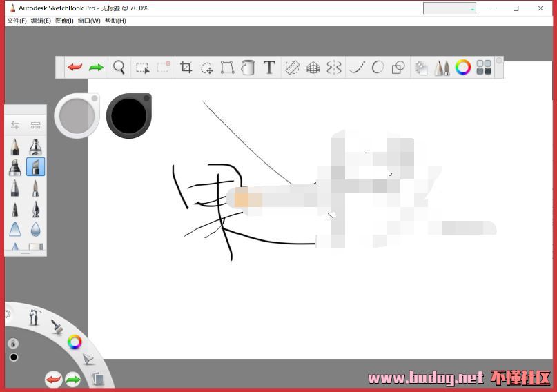Screen dimensions: 557x392
Task: Click the 帮助(H) menu item
Action: coord(115,21)
